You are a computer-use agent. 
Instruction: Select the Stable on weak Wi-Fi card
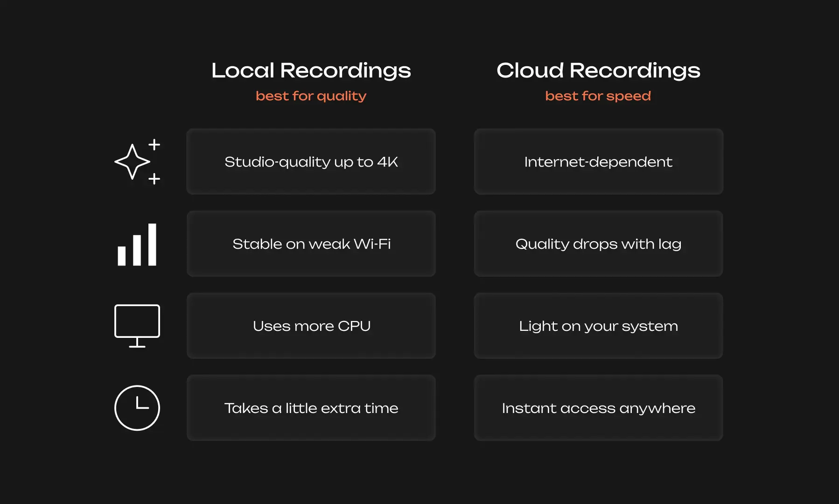click(x=311, y=244)
